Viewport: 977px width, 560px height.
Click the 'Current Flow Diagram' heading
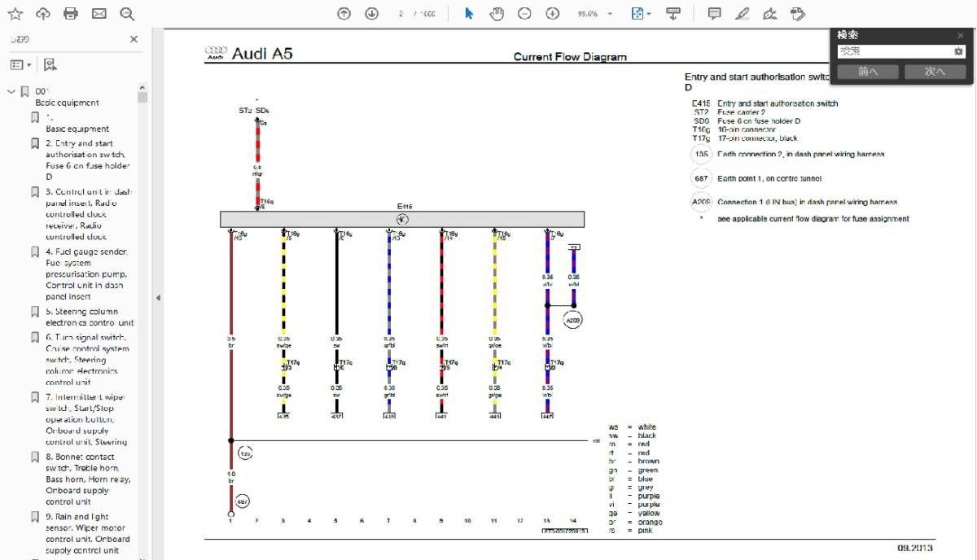click(570, 57)
